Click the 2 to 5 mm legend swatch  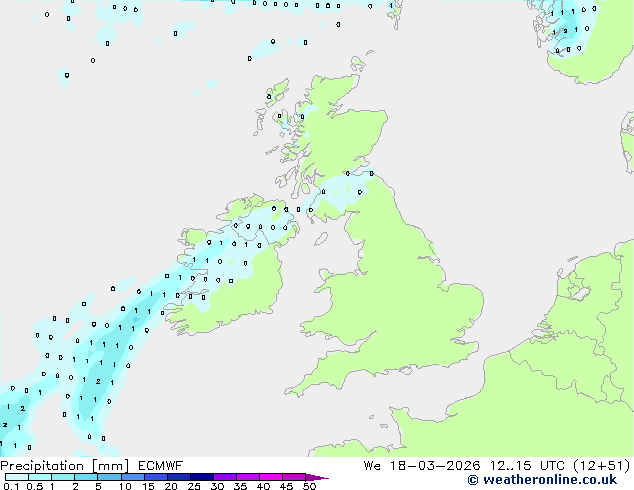pyautogui.click(x=86, y=477)
